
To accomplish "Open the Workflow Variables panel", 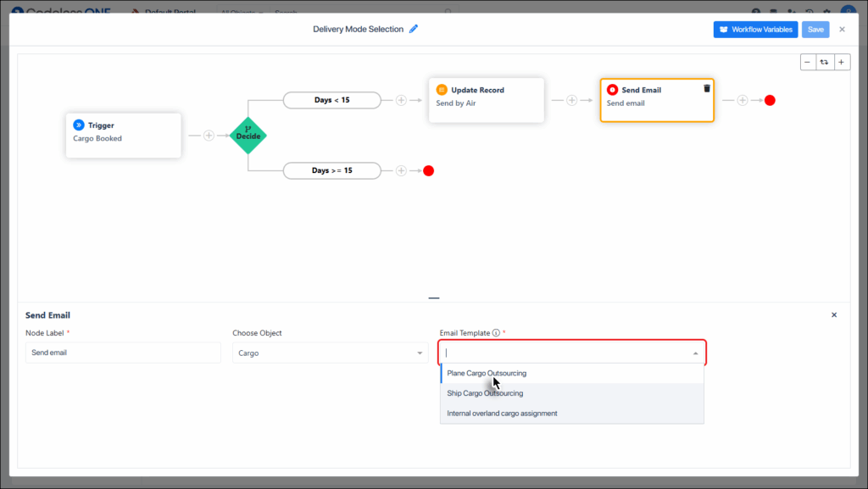I will click(754, 29).
